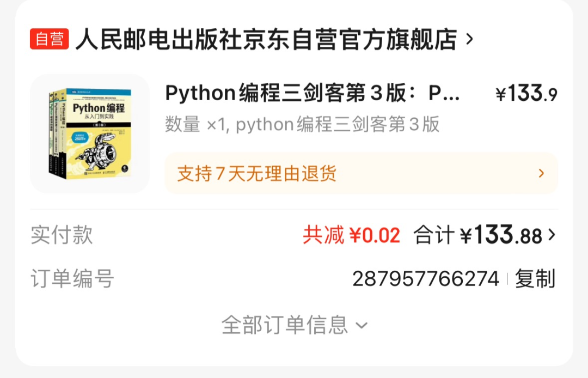Tap the 实付款 label row
This screenshot has height=378, width=588.
click(x=62, y=235)
